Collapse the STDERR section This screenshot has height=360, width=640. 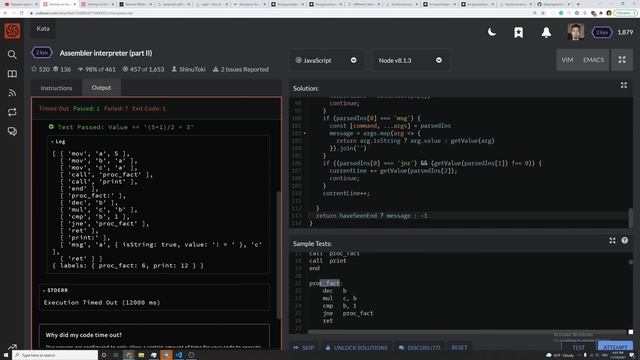[56, 290]
